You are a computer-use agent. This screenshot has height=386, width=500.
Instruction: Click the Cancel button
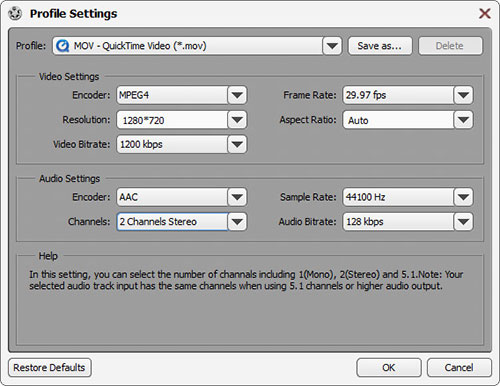459,368
